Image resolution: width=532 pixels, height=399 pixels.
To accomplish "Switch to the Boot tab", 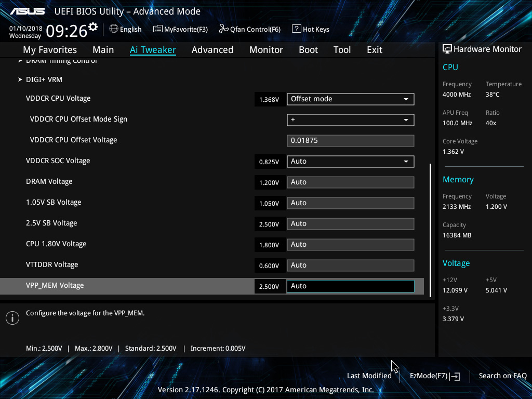I will pyautogui.click(x=309, y=50).
